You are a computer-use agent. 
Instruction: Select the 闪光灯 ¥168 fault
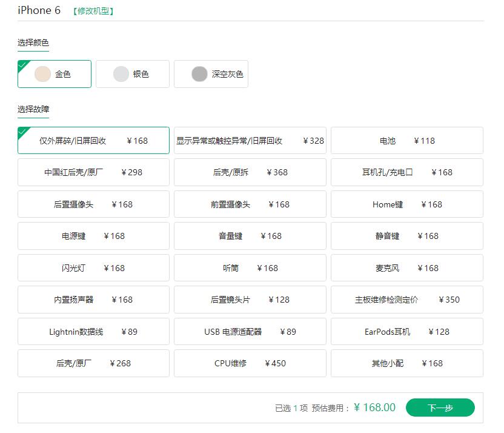coord(93,267)
